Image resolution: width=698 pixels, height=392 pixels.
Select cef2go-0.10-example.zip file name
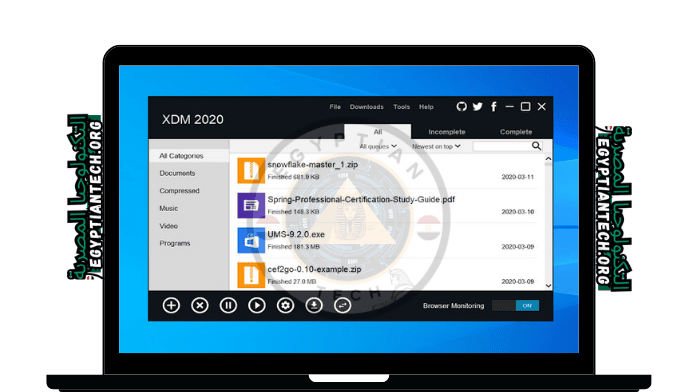tap(314, 269)
